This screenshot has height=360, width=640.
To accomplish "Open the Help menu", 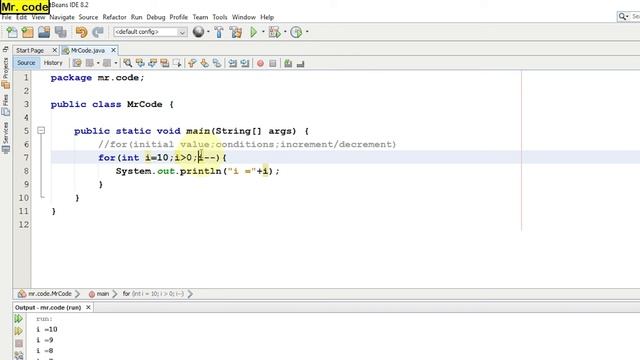I will coord(267,17).
